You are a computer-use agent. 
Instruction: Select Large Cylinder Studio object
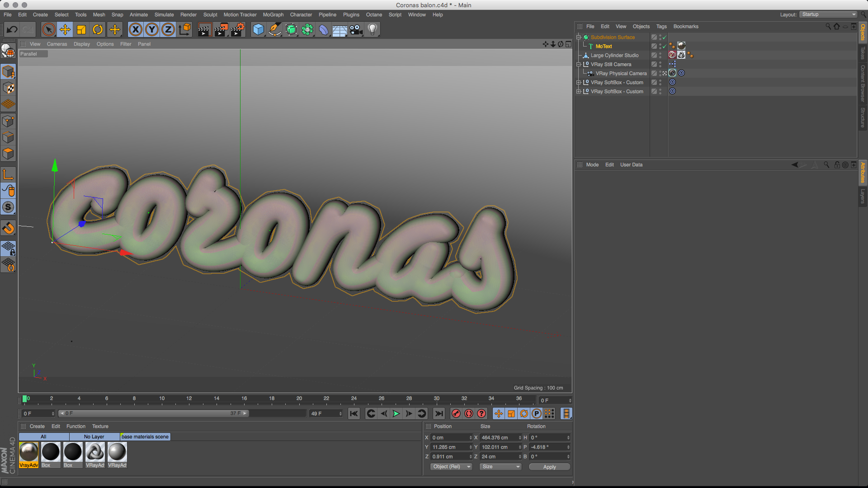click(x=614, y=55)
